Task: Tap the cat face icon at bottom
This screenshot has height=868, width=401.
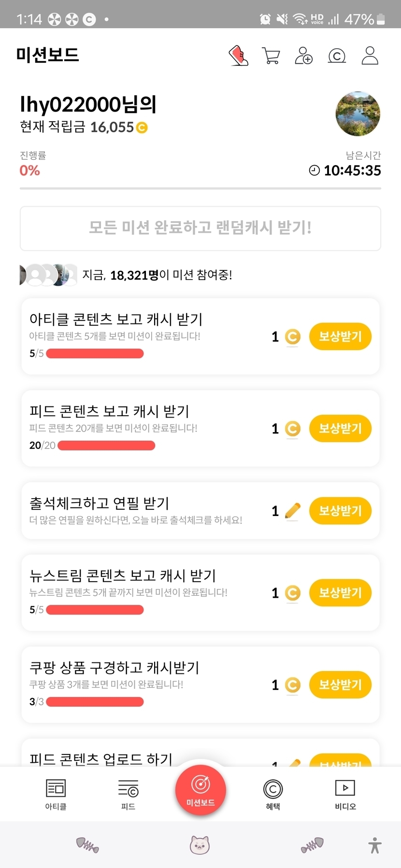Action: click(x=200, y=845)
